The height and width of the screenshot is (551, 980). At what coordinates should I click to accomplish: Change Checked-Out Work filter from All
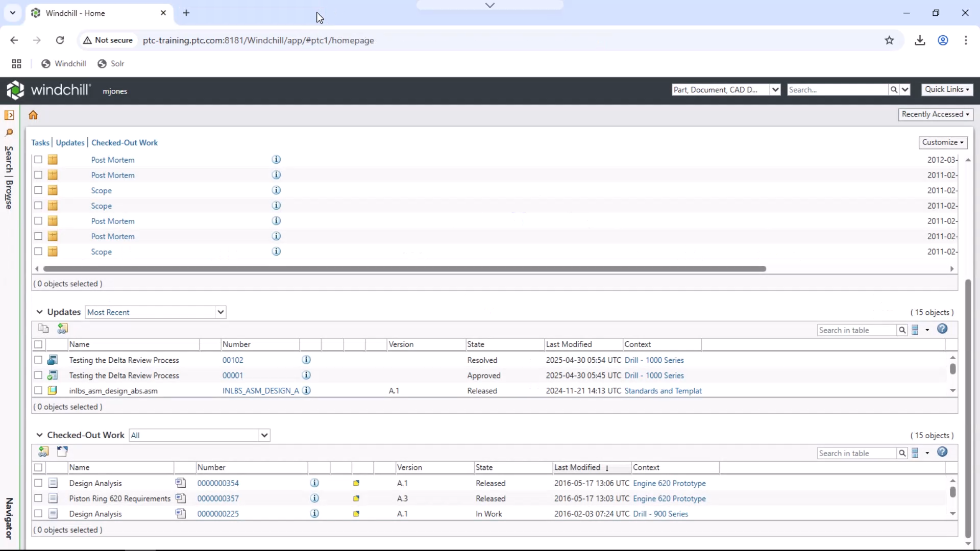199,435
